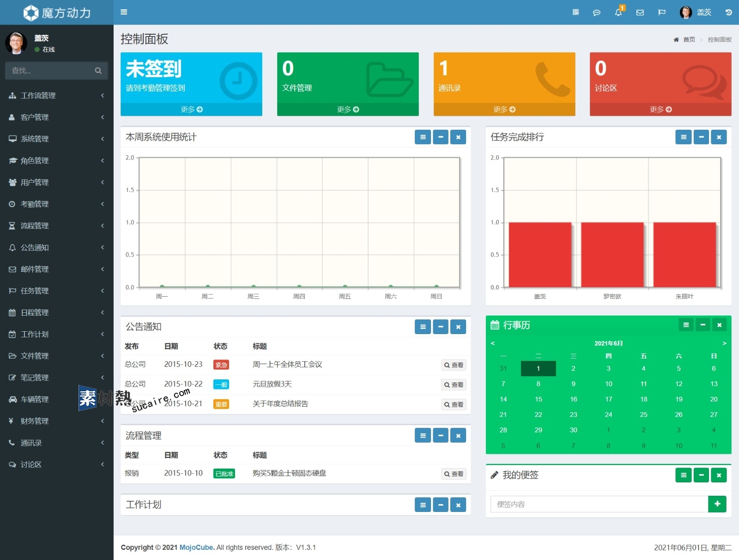739x560 pixels.
Task: Collapse the 任务完成排行 chart panel
Action: (x=701, y=137)
